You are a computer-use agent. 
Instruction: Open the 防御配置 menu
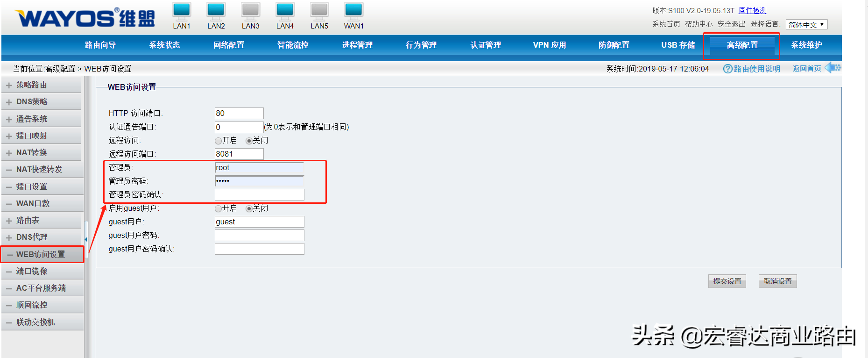click(614, 45)
